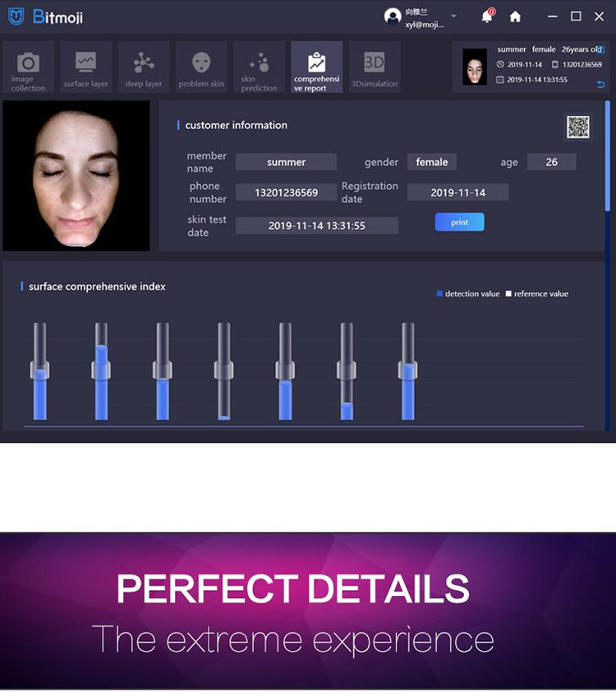
Task: Click the small customer face thumbnail in header
Action: [475, 67]
